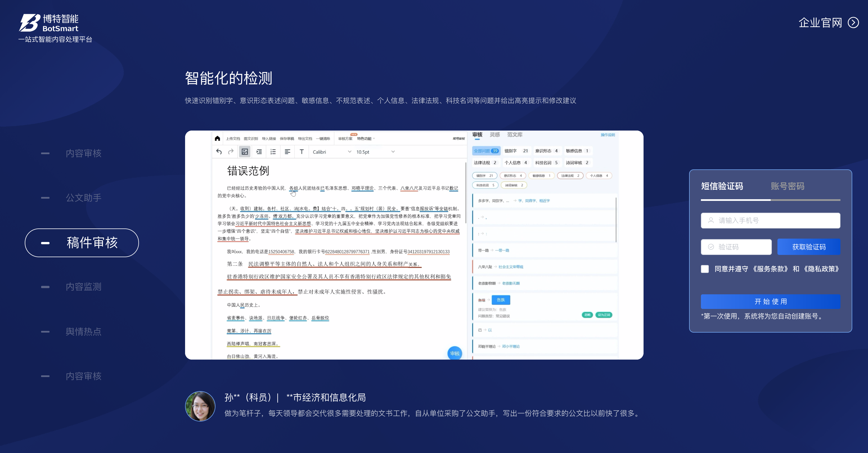Click the home icon in the preview editor
The width and height of the screenshot is (868, 453).
tap(217, 138)
